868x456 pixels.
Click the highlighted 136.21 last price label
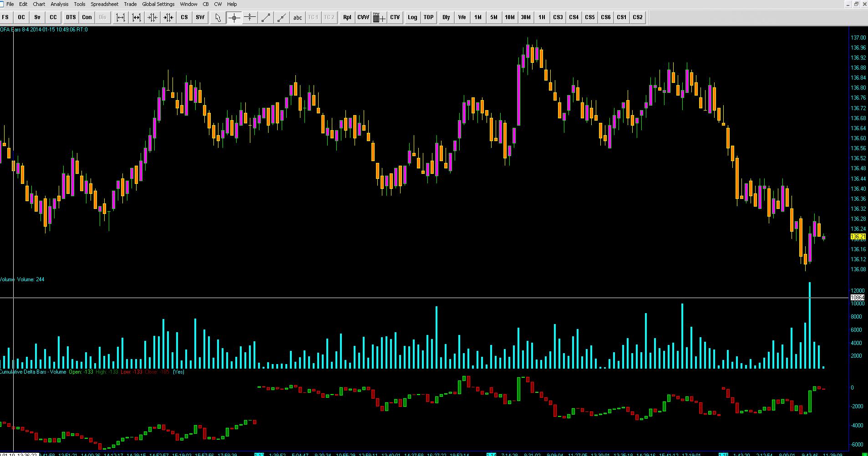[x=858, y=237]
